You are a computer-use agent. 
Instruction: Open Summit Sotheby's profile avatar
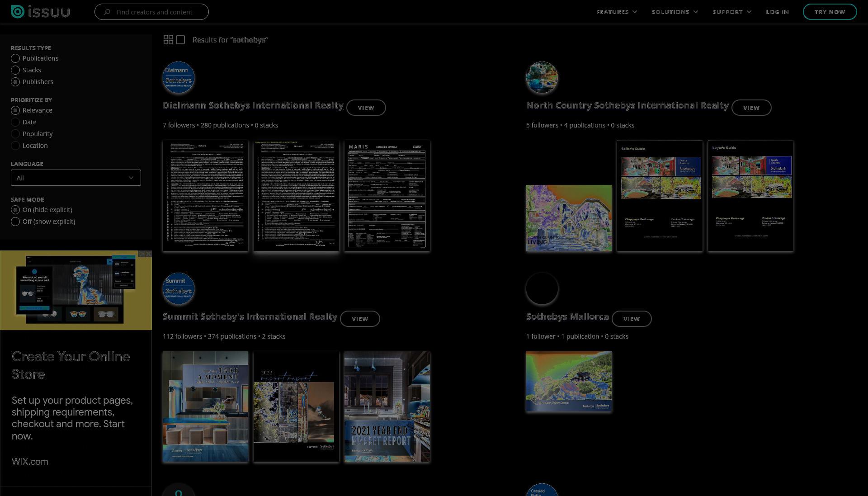point(179,288)
